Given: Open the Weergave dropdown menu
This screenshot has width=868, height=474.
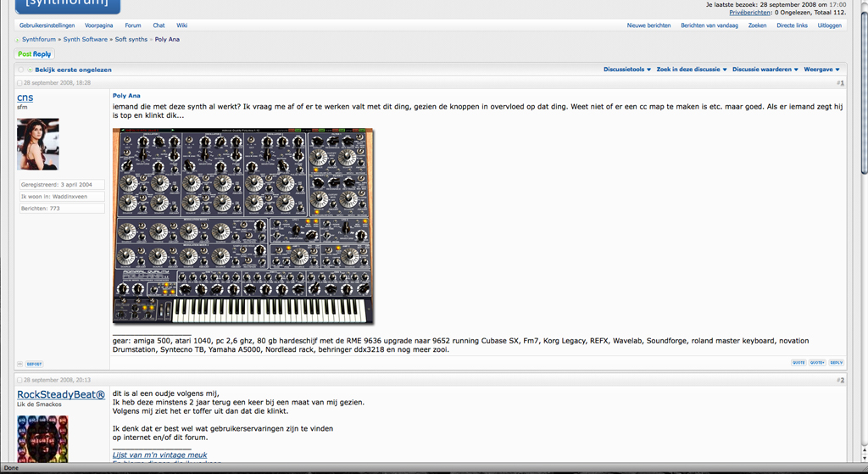Looking at the screenshot, I should coord(821,70).
